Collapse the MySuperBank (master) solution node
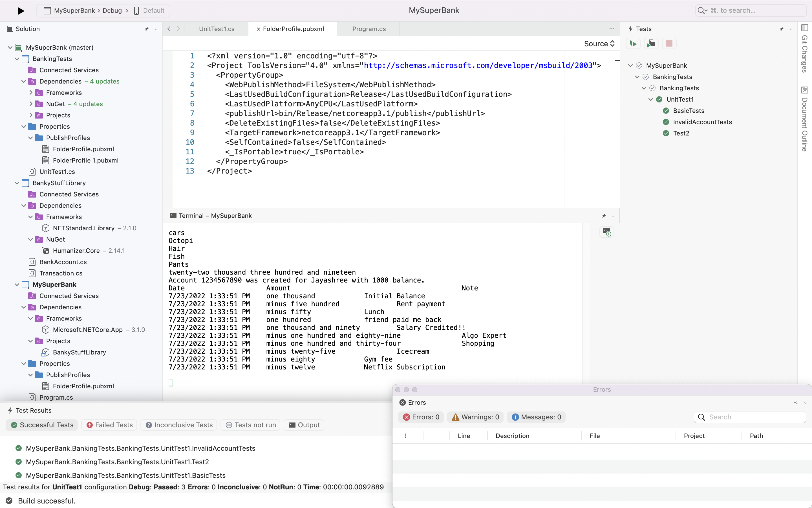The width and height of the screenshot is (812, 508). [10, 48]
